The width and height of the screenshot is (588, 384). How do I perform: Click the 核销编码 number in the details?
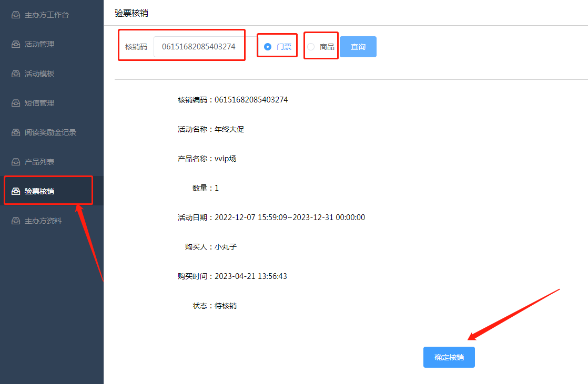point(251,100)
